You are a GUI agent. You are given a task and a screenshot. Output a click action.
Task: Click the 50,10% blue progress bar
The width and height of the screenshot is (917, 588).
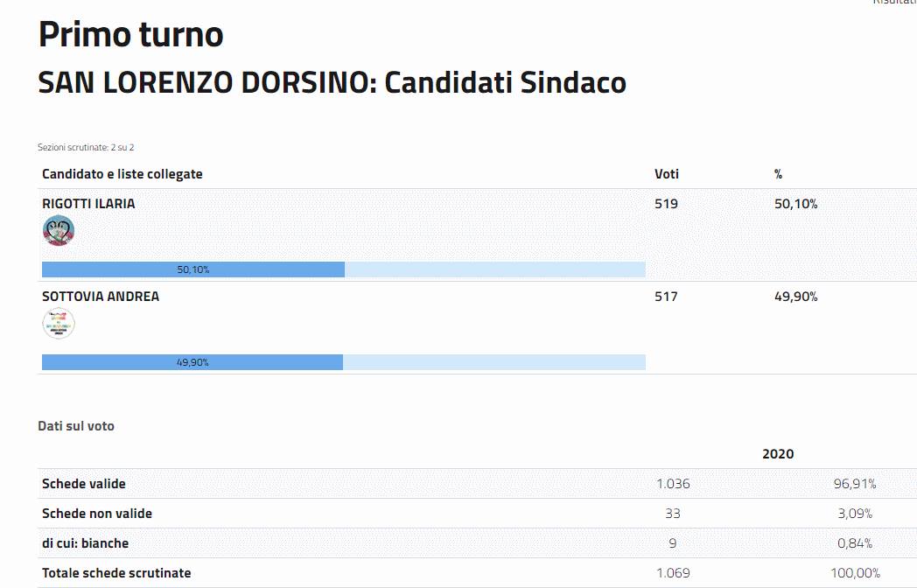pyautogui.click(x=193, y=269)
